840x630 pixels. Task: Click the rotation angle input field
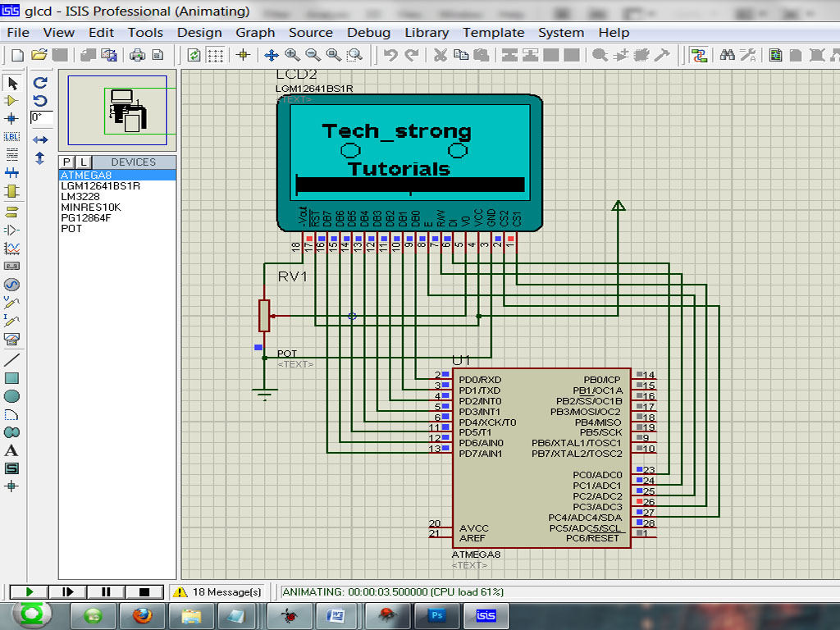coord(41,117)
